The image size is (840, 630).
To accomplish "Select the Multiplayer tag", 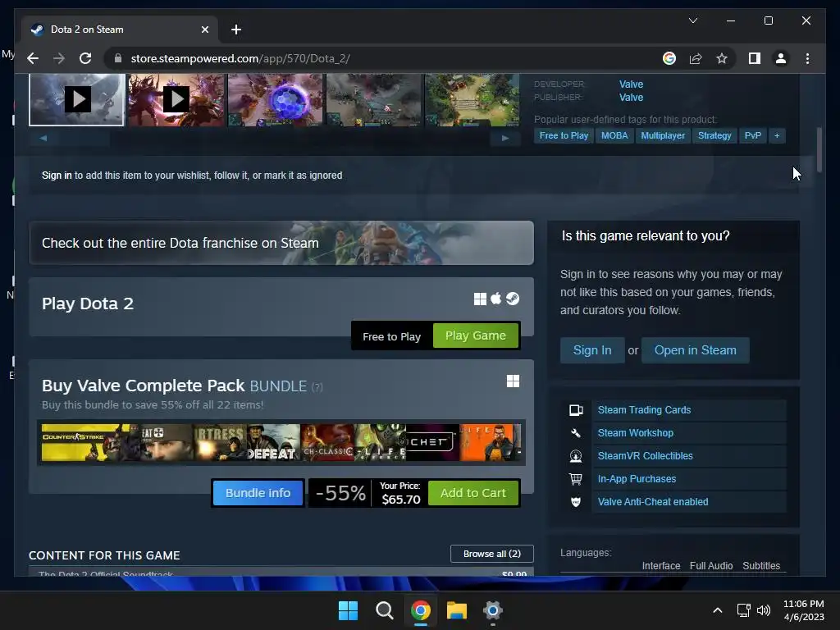I will [663, 135].
